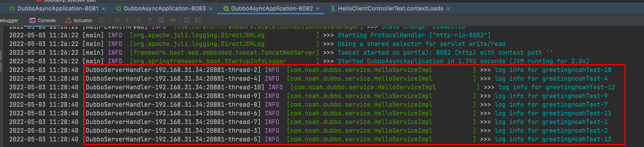Image resolution: width=644 pixels, height=147 pixels.
Task: Click the 'log info for greetingnoahTest-13' message
Action: (553, 139)
